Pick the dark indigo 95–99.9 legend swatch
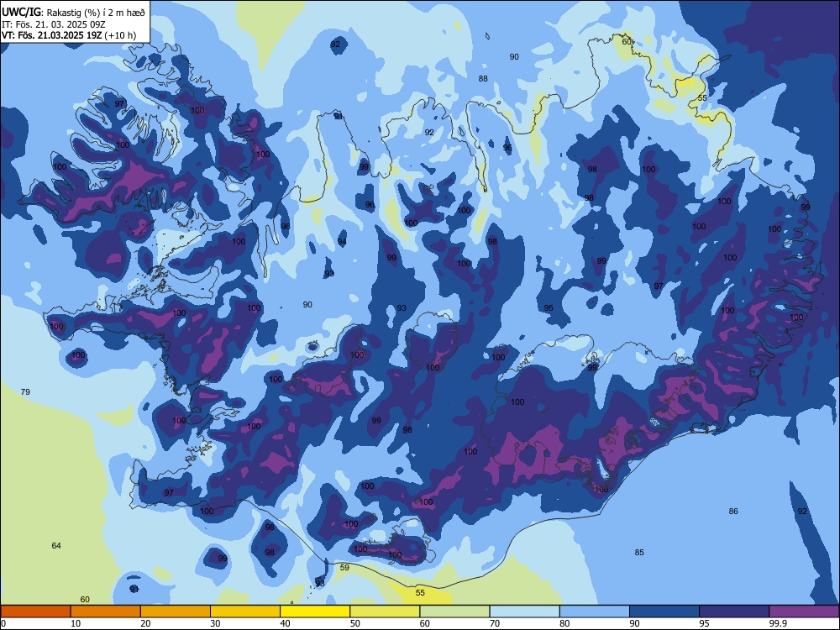 pos(734,612)
